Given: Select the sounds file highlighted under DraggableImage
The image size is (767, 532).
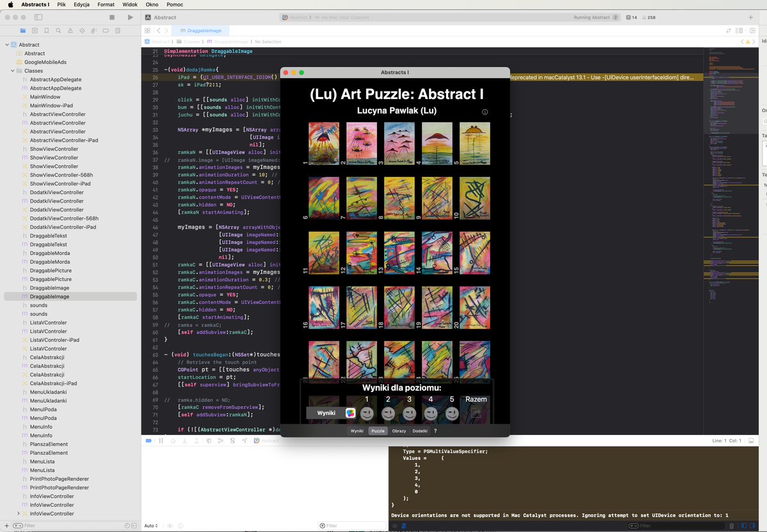Looking at the screenshot, I should tap(38, 305).
